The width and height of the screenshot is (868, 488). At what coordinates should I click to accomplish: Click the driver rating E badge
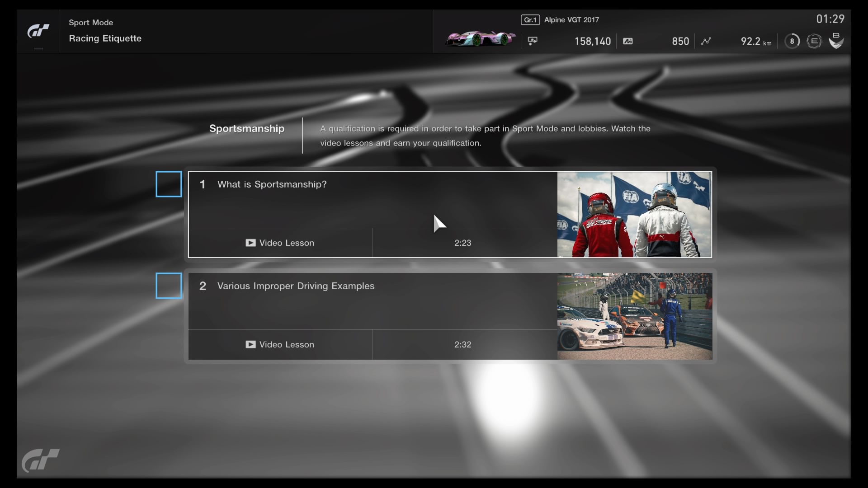click(x=814, y=41)
